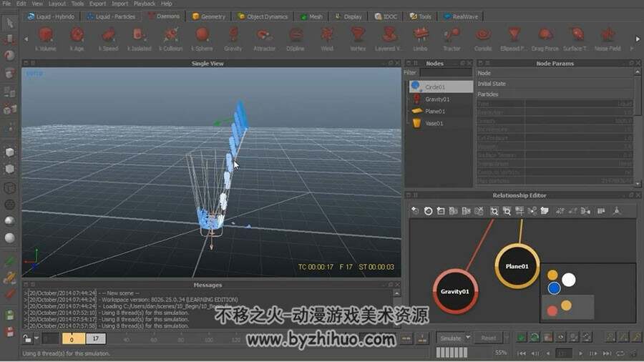Screen dimensions: 644x362
Task: Add a Noise Field daemon
Action: tap(608, 39)
